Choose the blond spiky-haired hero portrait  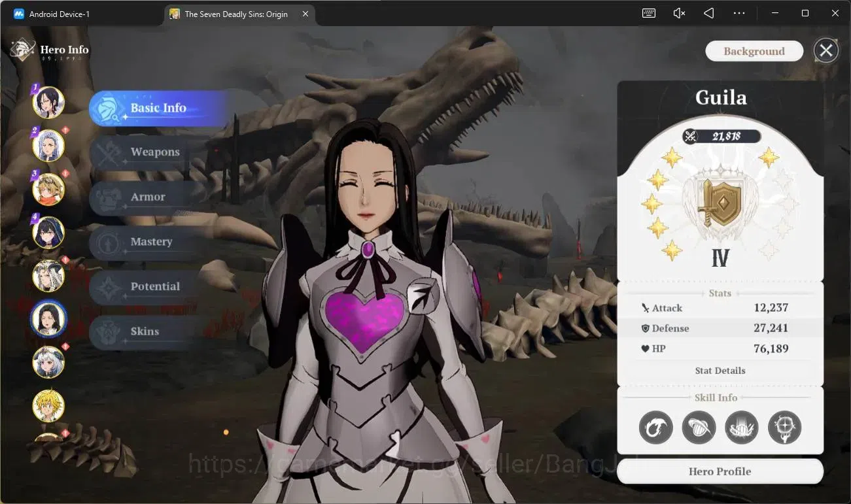click(x=48, y=405)
